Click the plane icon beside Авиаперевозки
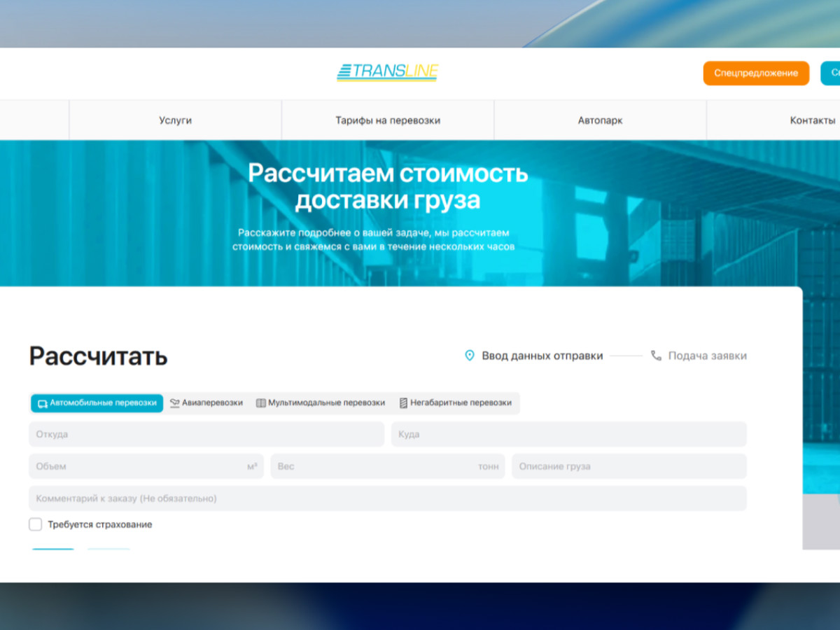This screenshot has width=840, height=630. pyautogui.click(x=175, y=403)
